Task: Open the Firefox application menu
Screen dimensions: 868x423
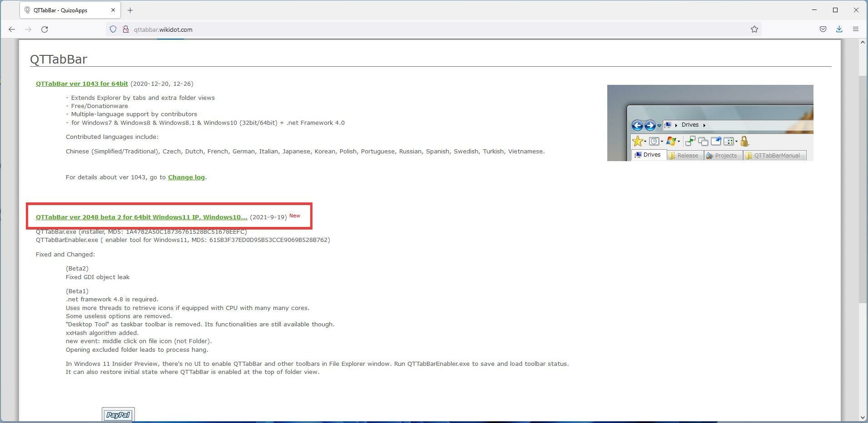Action: pos(856,29)
